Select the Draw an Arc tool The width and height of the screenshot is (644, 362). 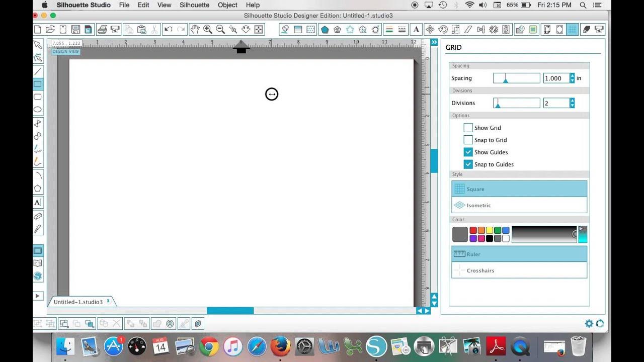(x=38, y=176)
